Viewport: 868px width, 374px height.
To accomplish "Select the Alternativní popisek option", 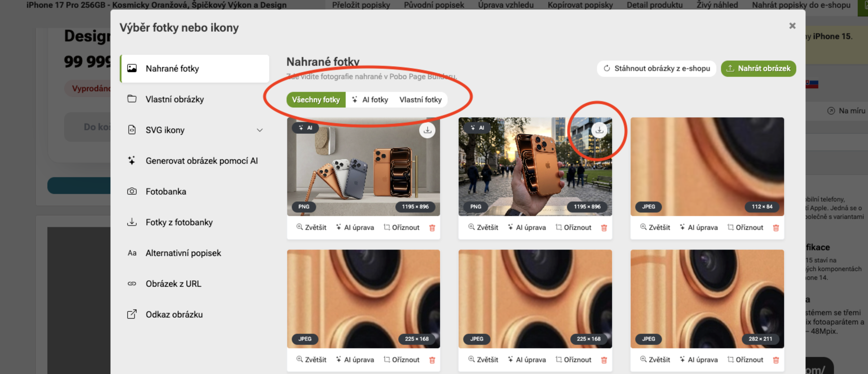I will click(195, 253).
